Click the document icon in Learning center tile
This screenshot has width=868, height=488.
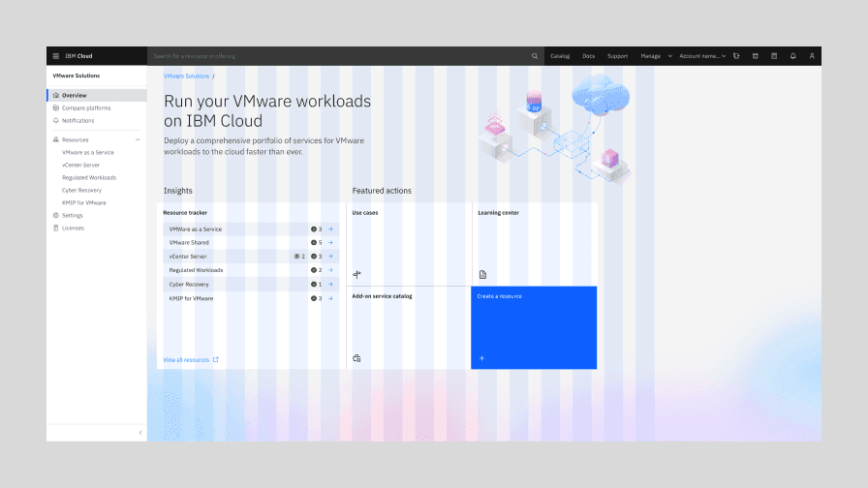[x=482, y=275]
